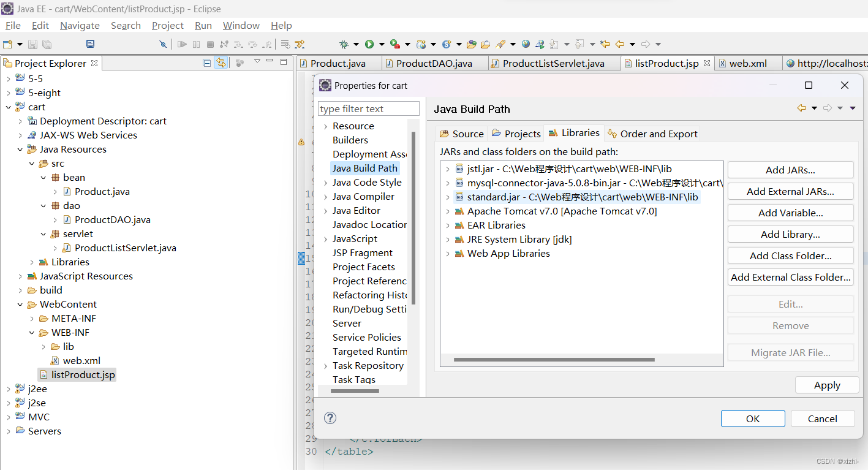Open the dropdown next to Debug icon
868x470 pixels.
click(x=357, y=44)
